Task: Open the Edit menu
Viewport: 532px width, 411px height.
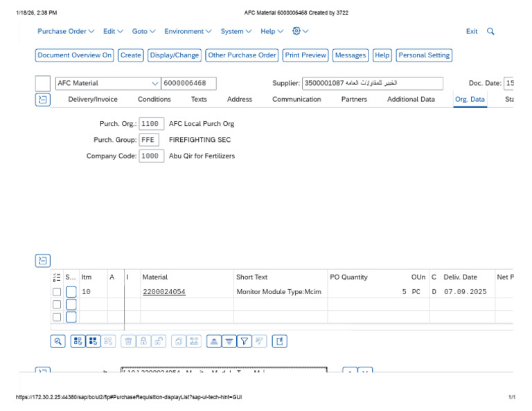Action: click(x=113, y=31)
